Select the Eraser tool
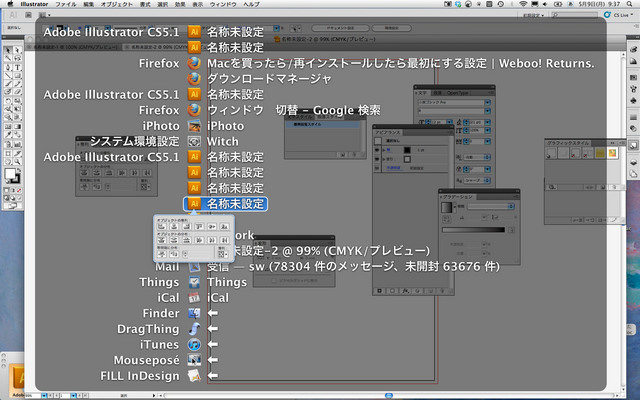Image resolution: width=640 pixels, height=400 pixels. (x=18, y=92)
